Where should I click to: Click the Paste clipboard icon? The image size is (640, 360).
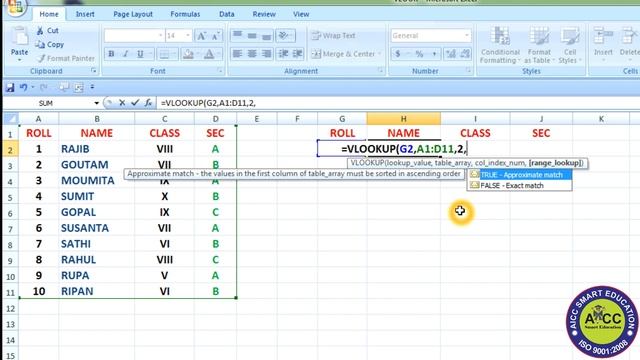(19, 37)
